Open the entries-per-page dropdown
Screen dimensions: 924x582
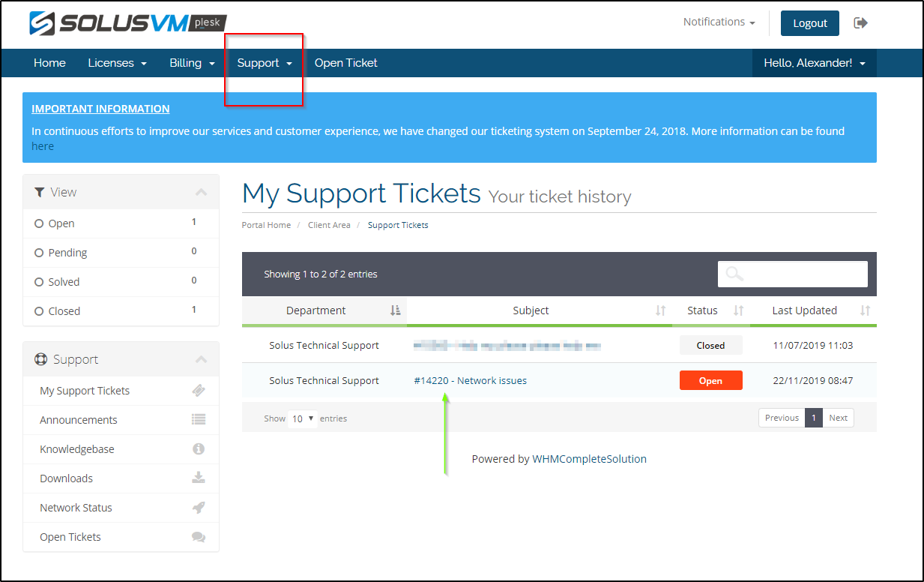click(302, 418)
